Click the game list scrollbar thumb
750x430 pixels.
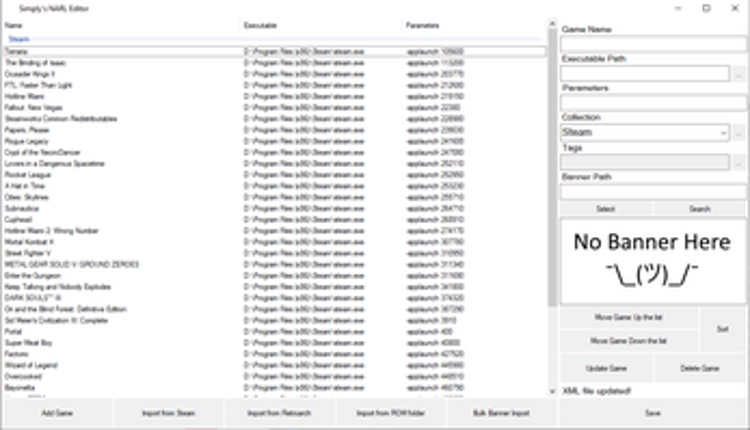552,167
